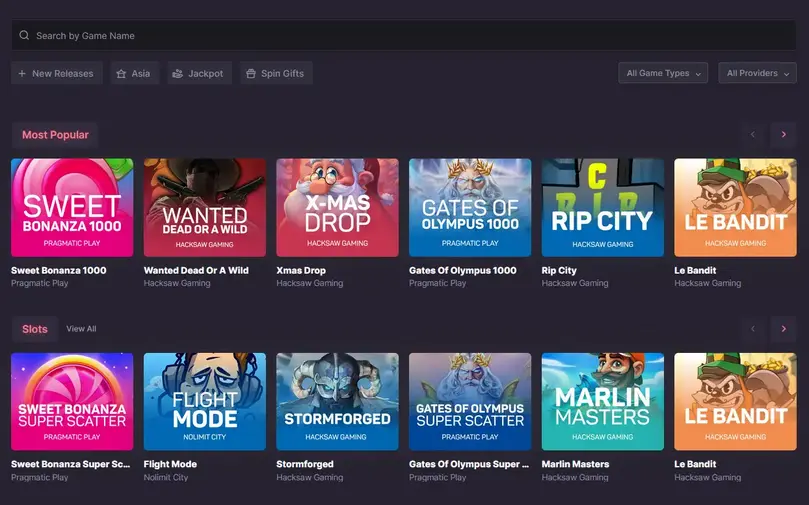Click Nolimit City provider under Flight Mode
The height and width of the screenshot is (505, 809).
click(166, 478)
